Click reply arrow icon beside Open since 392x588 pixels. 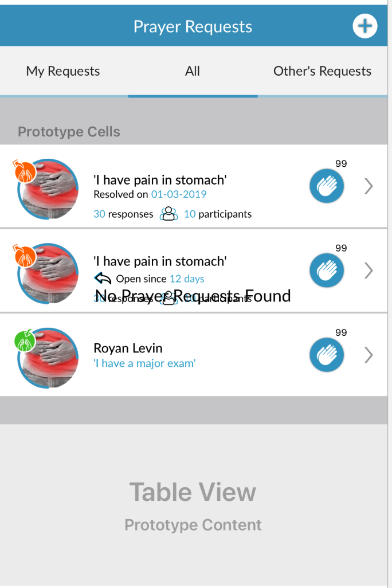103,279
